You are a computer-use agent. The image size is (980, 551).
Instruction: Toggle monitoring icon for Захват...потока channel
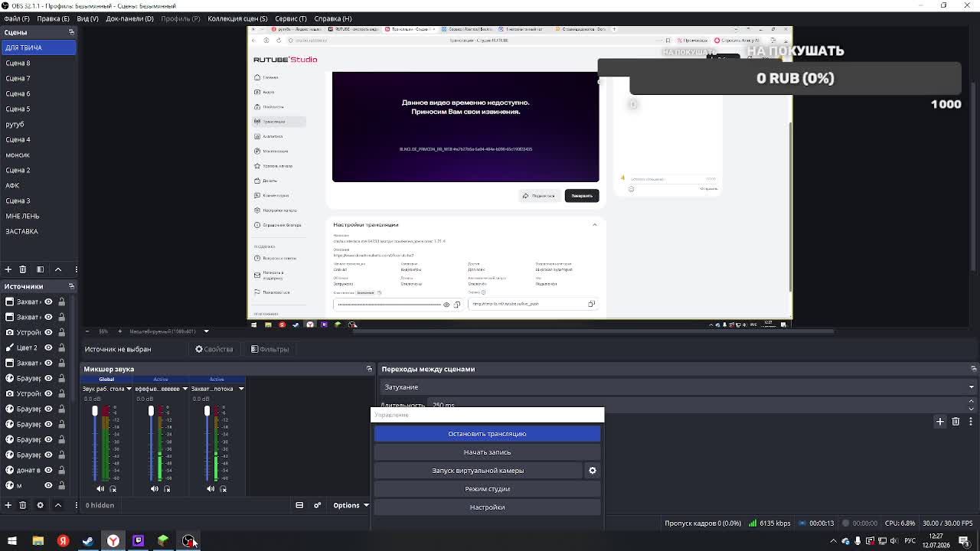(223, 489)
